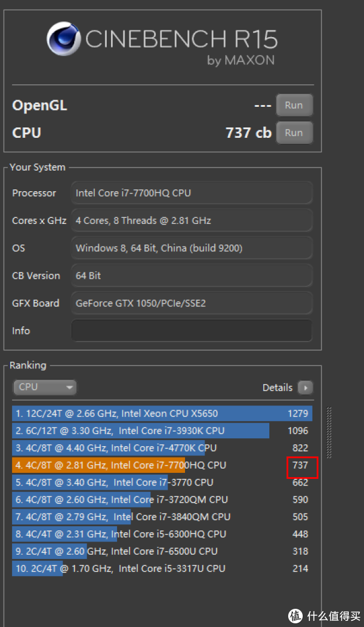Click the 822 score value
The height and width of the screenshot is (627, 364).
(x=300, y=448)
